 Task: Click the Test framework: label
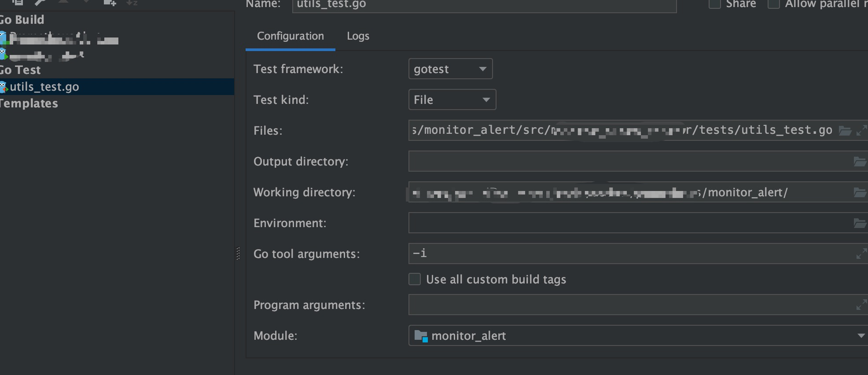click(298, 69)
